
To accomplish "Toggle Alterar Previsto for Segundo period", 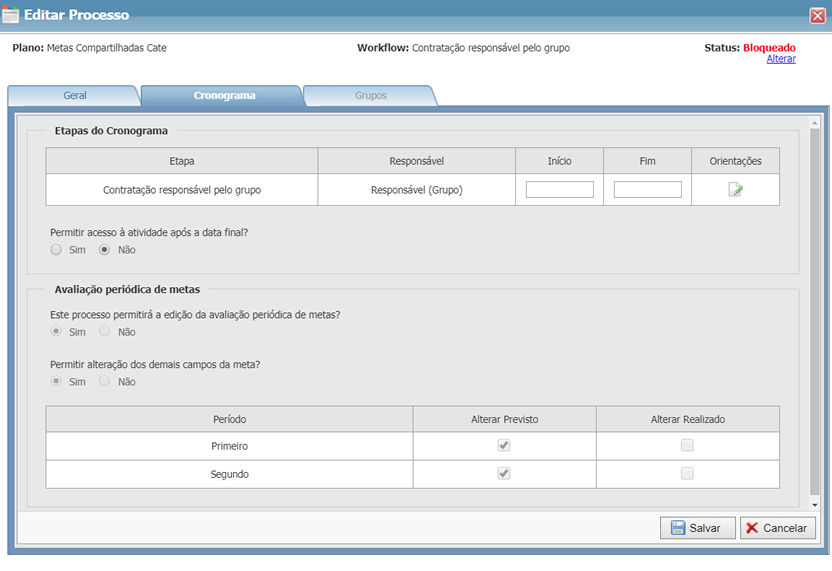I will (x=504, y=474).
